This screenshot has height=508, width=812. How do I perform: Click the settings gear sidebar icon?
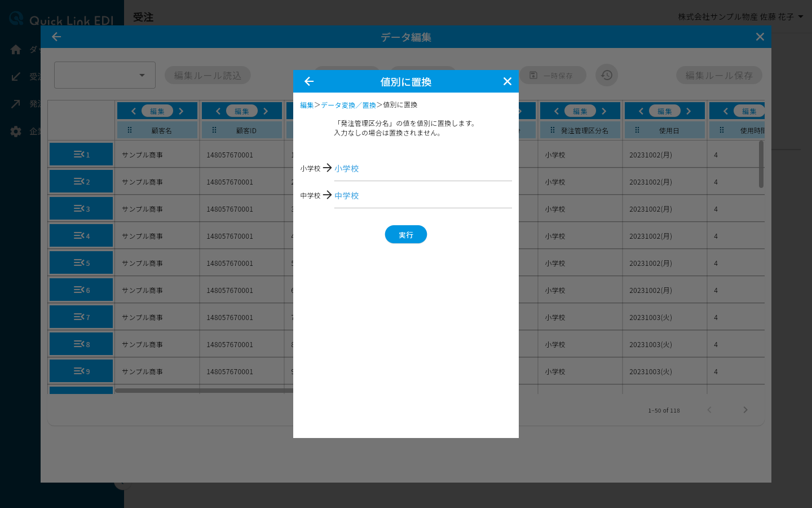[x=16, y=131]
